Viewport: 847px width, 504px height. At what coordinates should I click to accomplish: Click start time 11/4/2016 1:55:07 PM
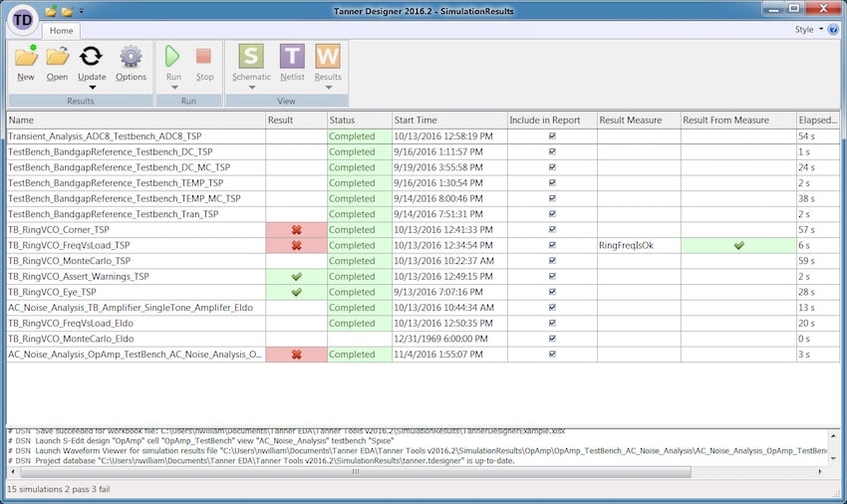tap(438, 355)
